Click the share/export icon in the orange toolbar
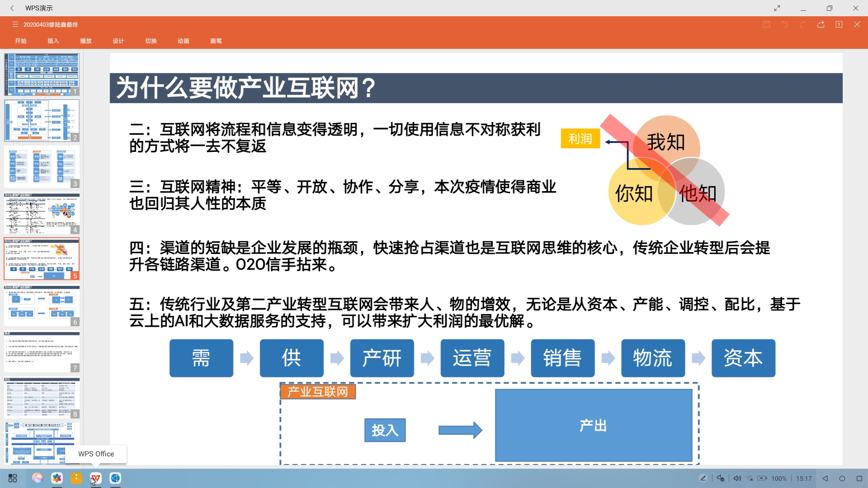868x488 pixels. pyautogui.click(x=821, y=24)
